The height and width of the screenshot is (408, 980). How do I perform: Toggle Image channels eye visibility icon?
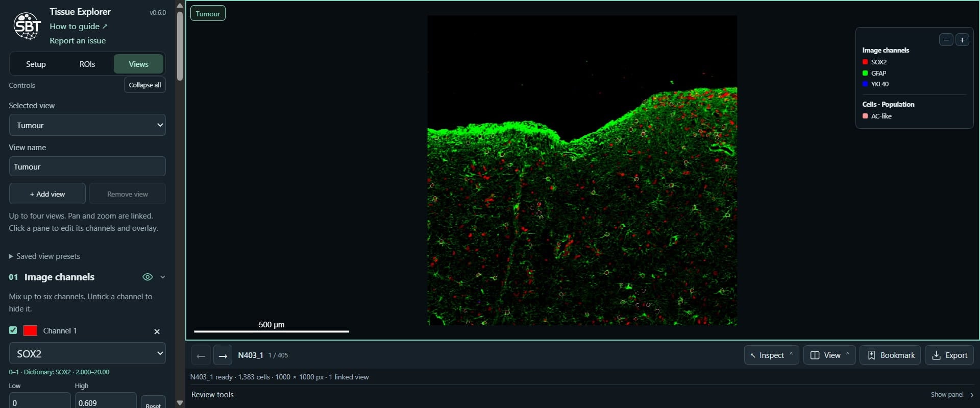click(x=148, y=277)
